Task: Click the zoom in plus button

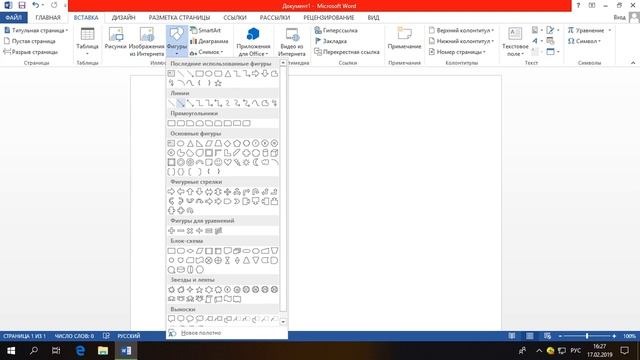Action: [614, 336]
